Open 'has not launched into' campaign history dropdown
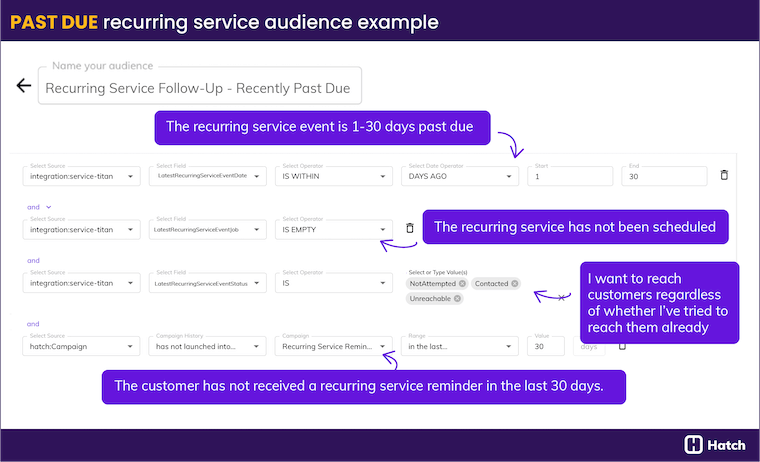 [x=208, y=347]
